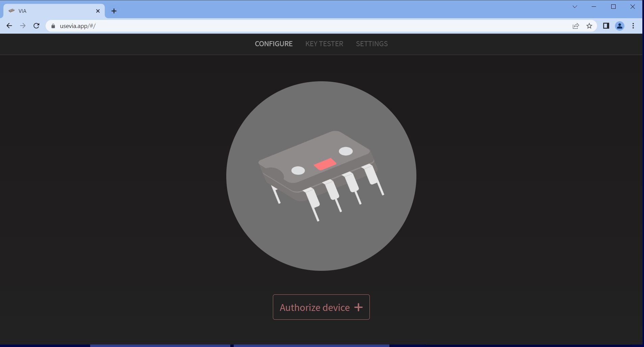Click the bookmark star icon
Viewport: 644px width, 347px height.
point(589,26)
